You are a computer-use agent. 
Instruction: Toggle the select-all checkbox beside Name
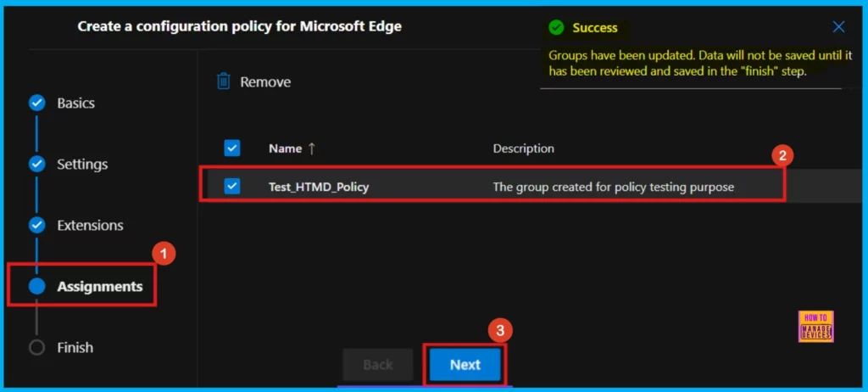coord(232,148)
